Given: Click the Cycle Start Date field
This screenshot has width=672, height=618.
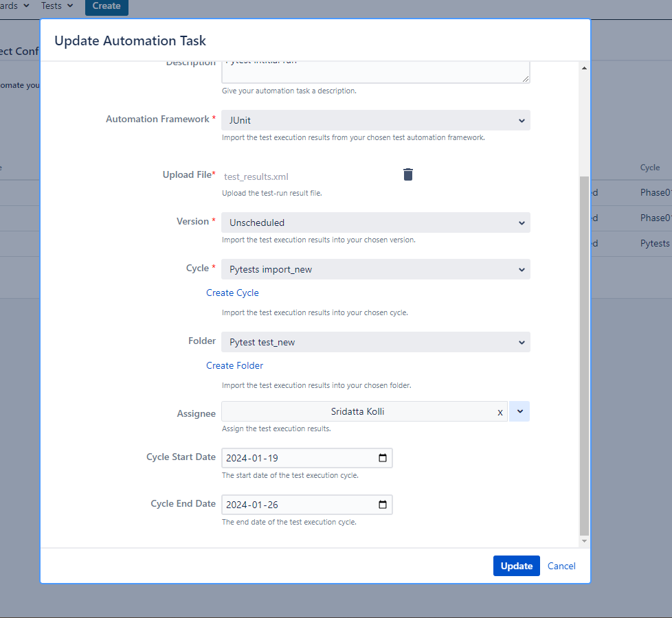Looking at the screenshot, I should point(295,458).
